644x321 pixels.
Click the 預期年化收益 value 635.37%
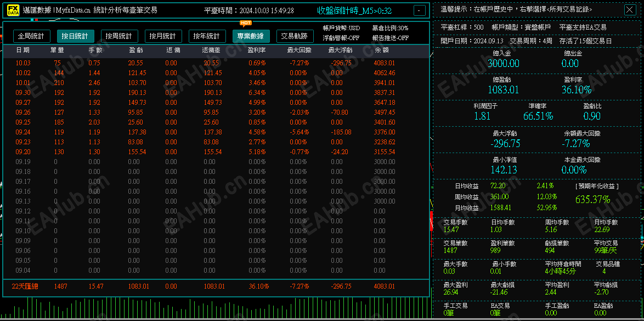click(592, 199)
